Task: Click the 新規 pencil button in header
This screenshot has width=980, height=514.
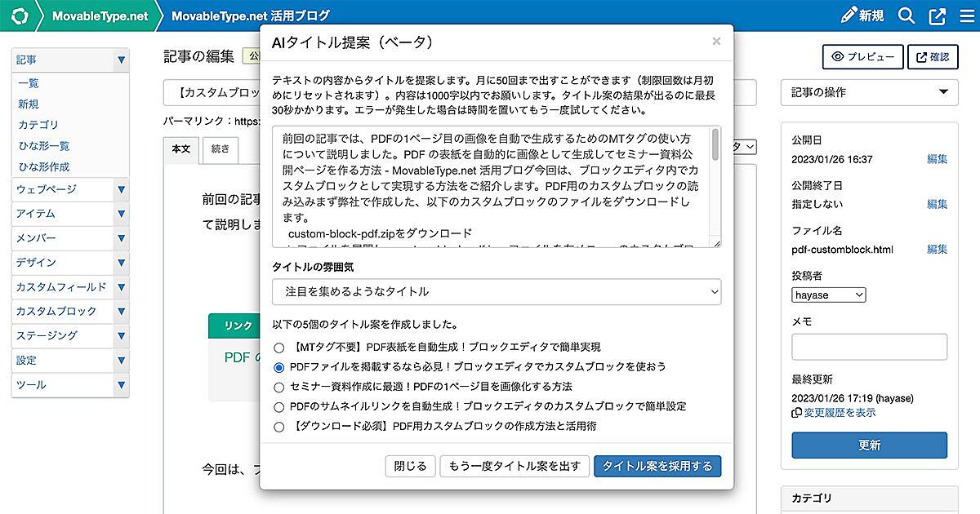Action: point(862,16)
